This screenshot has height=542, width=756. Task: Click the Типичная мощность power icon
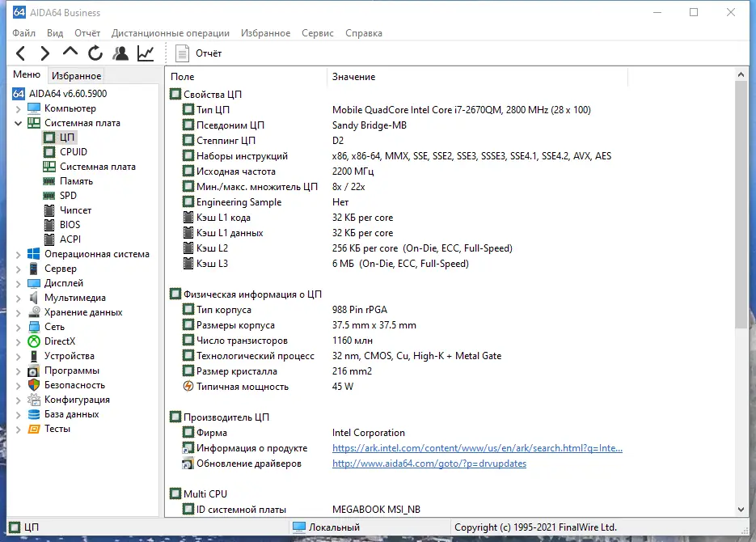click(x=188, y=386)
